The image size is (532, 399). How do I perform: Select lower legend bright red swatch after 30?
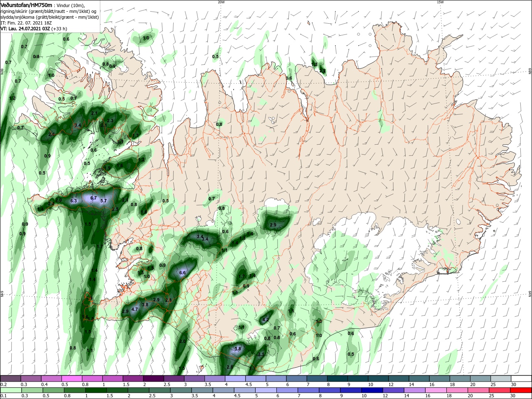point(522,390)
